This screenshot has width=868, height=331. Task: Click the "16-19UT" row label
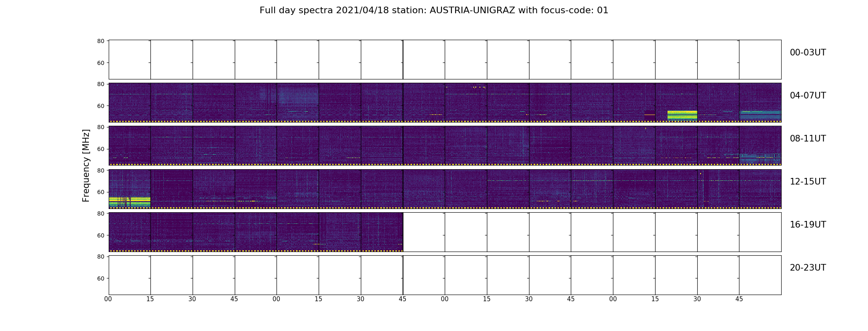point(808,225)
